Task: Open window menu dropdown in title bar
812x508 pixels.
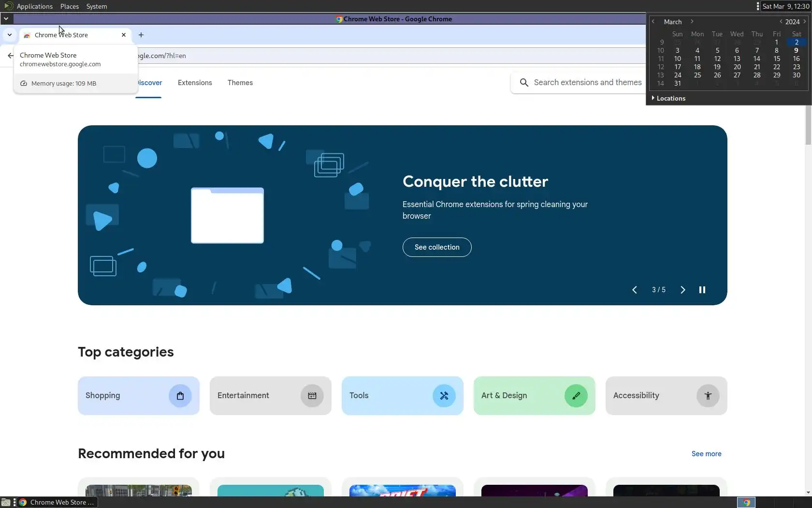Action: 6,19
